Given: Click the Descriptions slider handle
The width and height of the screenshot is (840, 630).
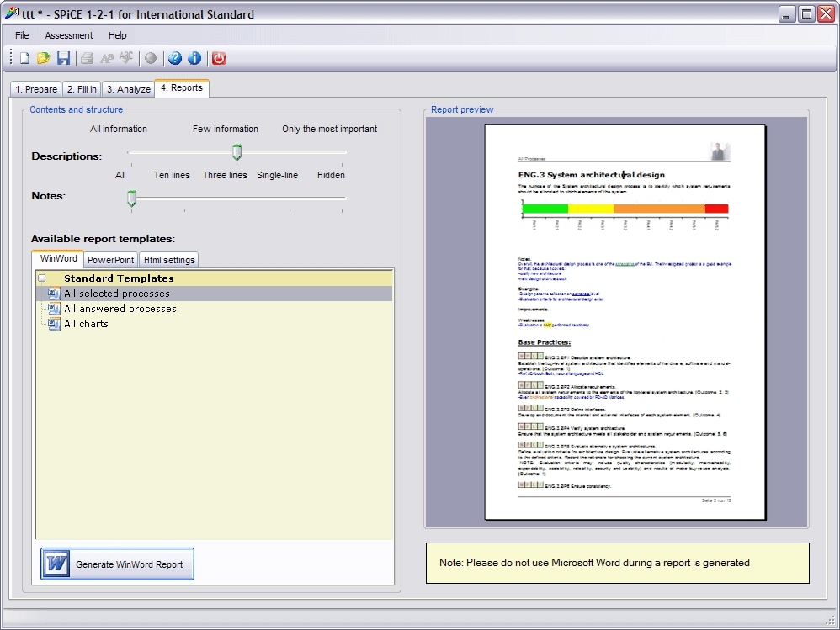Looking at the screenshot, I should pos(237,152).
